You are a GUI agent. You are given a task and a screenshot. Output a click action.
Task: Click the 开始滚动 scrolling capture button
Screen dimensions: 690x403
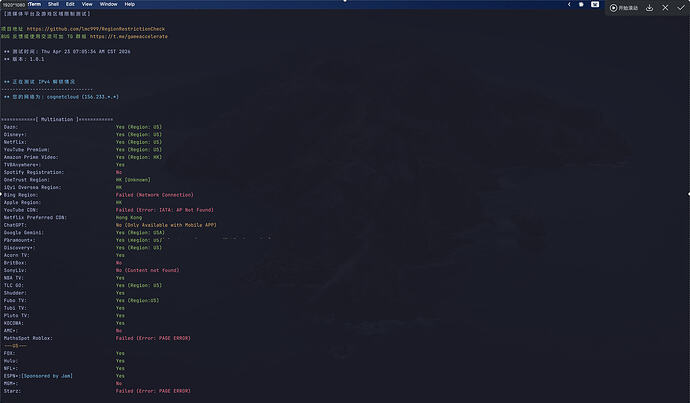624,8
